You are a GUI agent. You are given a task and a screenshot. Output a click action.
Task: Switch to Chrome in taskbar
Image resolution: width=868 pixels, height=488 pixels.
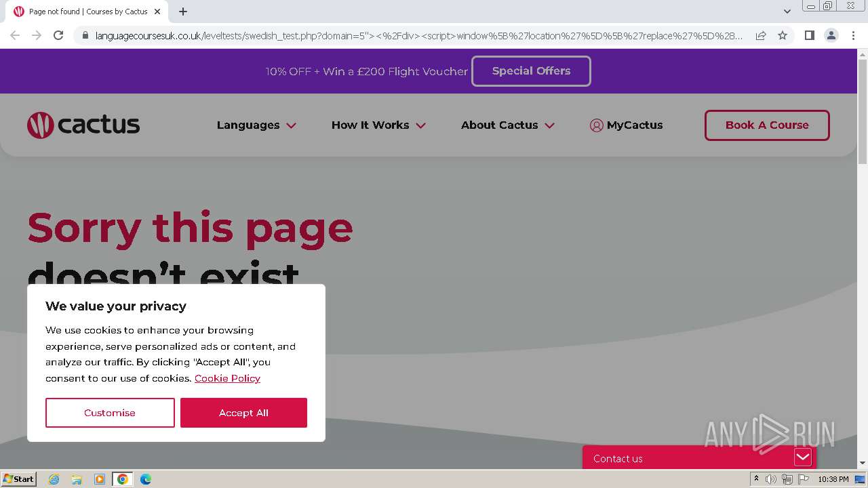[x=122, y=479]
